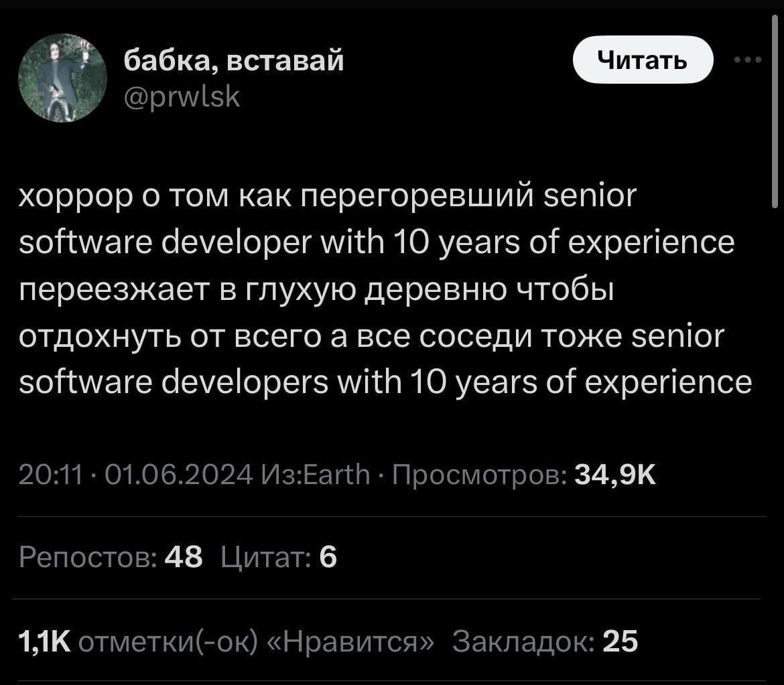Click the vertical scrollbar thumb

(x=774, y=114)
